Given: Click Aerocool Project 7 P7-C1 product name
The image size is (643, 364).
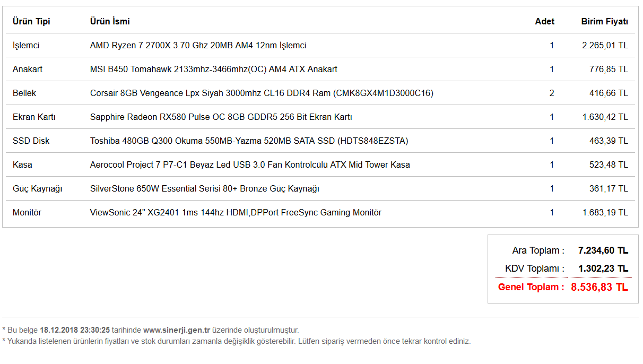Looking at the screenshot, I should click(x=250, y=165).
